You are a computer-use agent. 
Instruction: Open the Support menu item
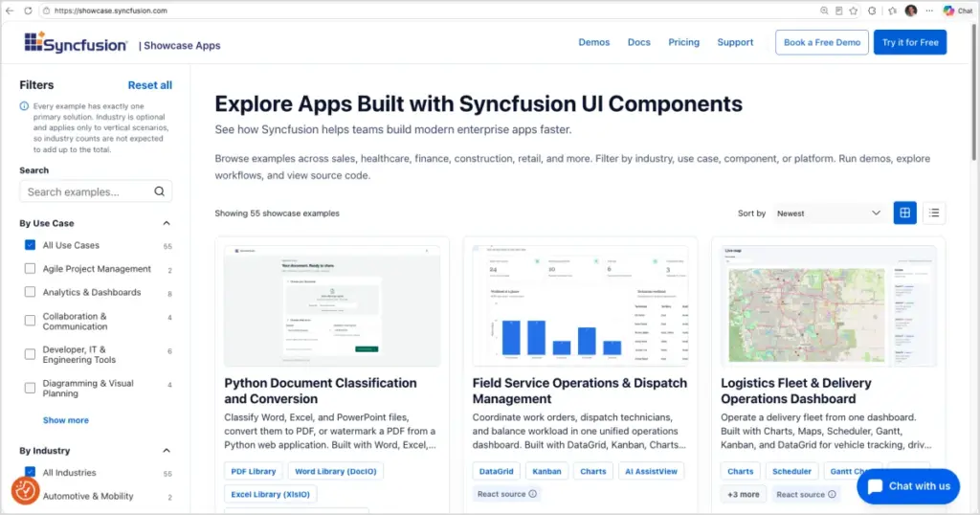pyautogui.click(x=735, y=42)
